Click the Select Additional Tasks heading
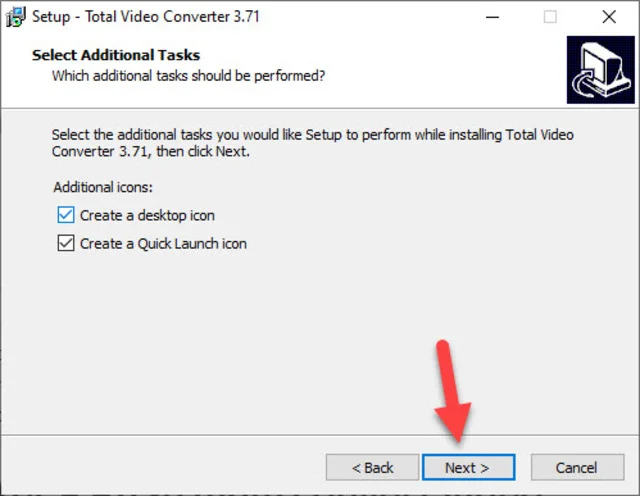Screen dimensions: 640x496 tap(116, 55)
